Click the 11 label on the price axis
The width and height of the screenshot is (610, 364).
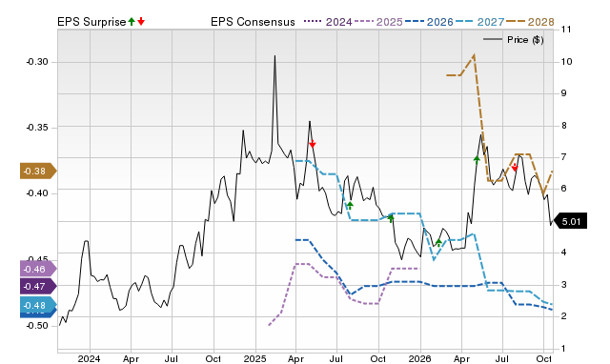pos(566,30)
